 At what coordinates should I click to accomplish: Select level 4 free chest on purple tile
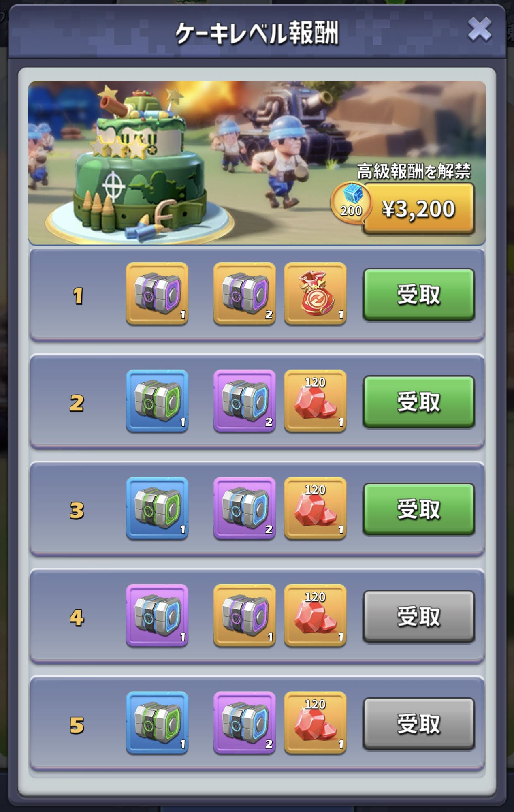(157, 616)
